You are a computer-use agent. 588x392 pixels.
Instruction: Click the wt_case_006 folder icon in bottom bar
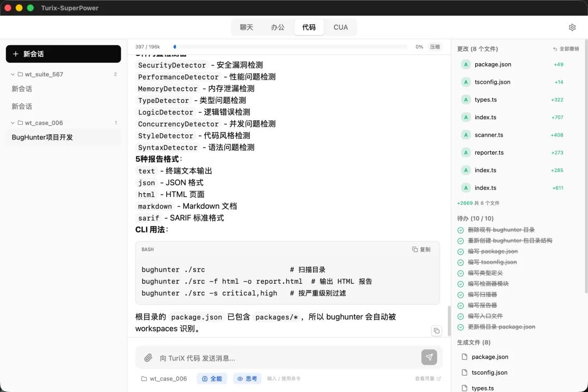click(x=144, y=378)
